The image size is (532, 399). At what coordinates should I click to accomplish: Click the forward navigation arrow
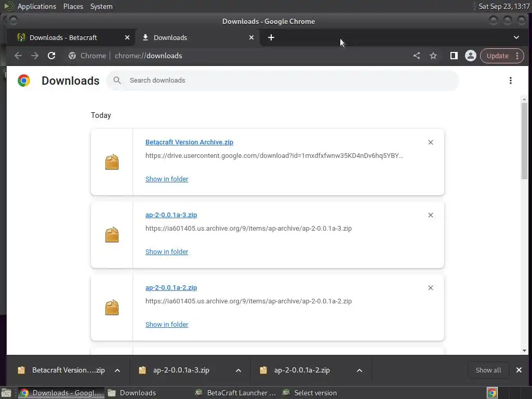click(x=35, y=56)
